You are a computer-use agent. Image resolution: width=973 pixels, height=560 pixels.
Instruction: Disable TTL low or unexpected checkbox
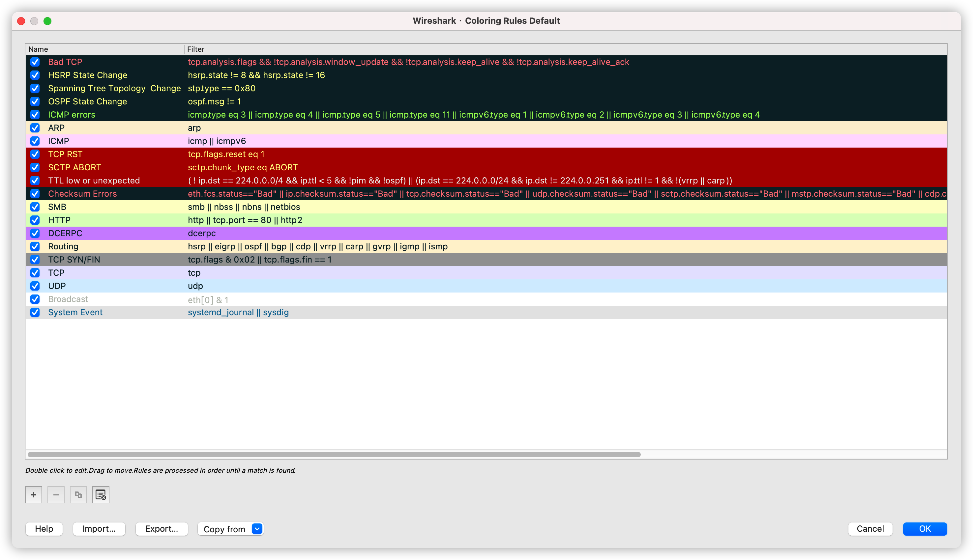click(x=35, y=181)
